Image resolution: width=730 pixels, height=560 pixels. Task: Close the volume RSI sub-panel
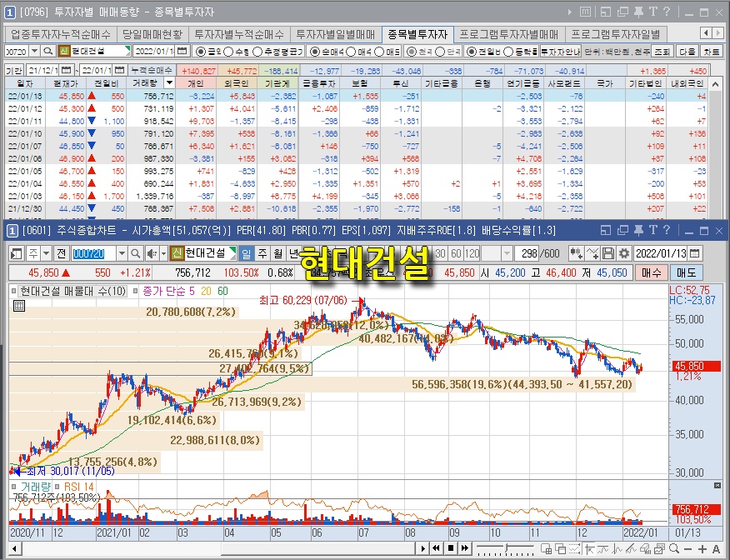pyautogui.click(x=717, y=486)
